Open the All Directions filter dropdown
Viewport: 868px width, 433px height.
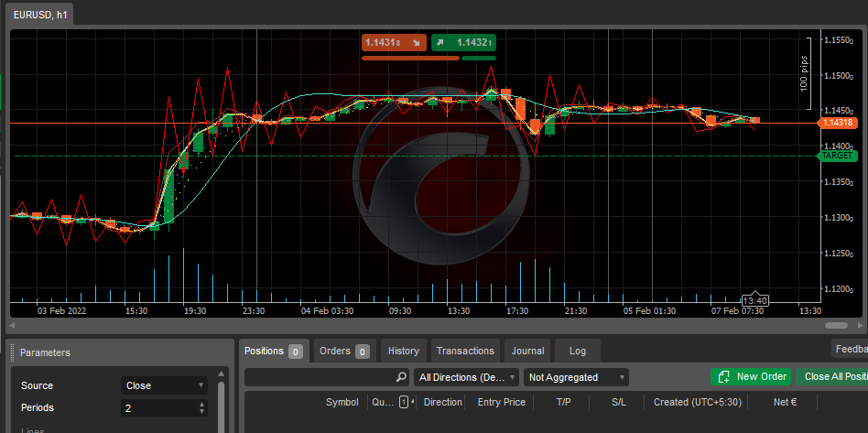tap(466, 377)
